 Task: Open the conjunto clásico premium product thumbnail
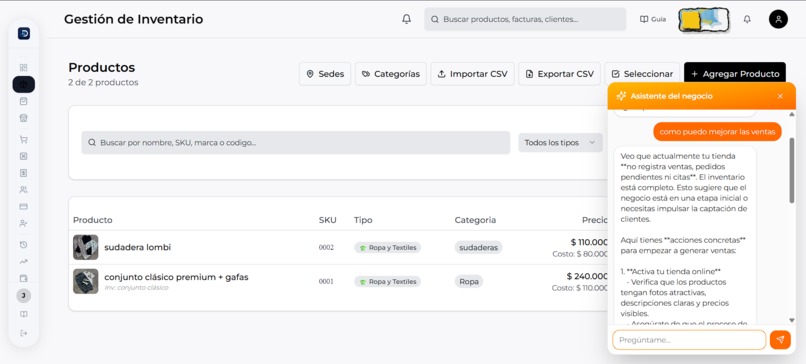click(85, 281)
